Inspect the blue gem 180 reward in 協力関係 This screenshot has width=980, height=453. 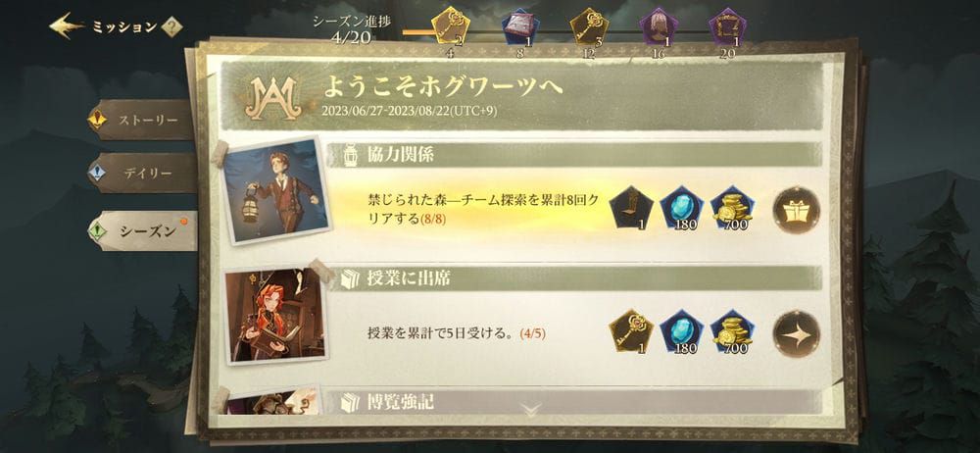(x=682, y=208)
